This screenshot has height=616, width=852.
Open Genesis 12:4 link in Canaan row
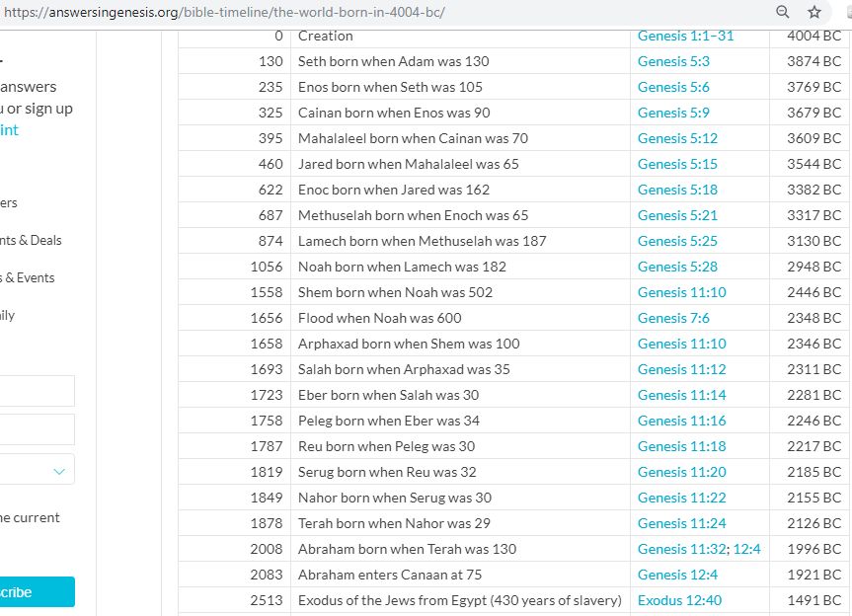[x=677, y=575]
